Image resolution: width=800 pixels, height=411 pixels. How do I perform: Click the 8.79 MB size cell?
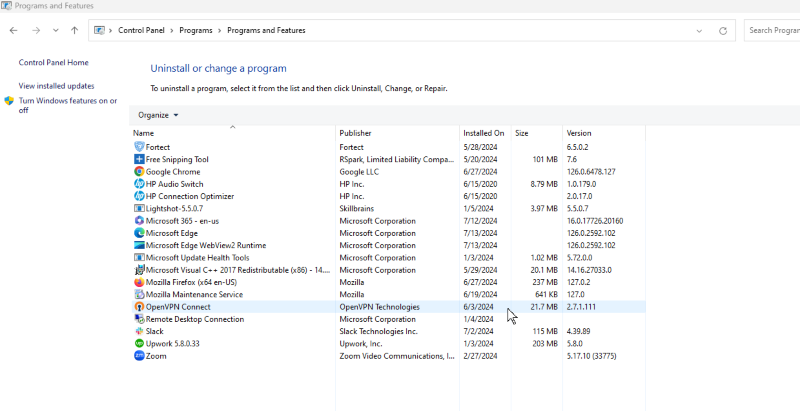point(544,184)
